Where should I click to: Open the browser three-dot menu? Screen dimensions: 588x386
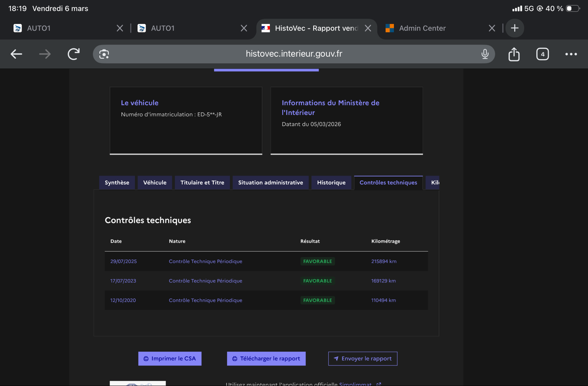[x=571, y=54]
